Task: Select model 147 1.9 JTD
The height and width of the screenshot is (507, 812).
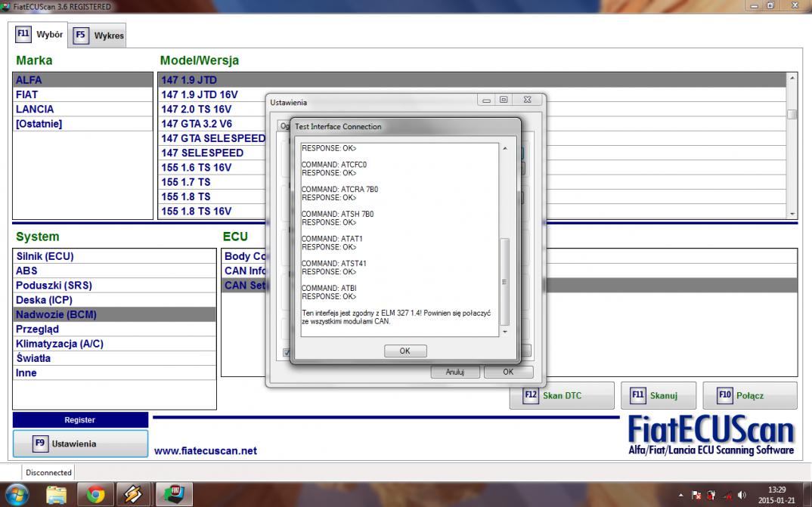Action: (x=472, y=79)
